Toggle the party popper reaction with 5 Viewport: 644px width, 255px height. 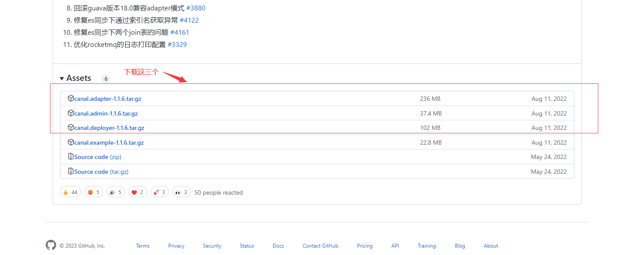pos(115,192)
